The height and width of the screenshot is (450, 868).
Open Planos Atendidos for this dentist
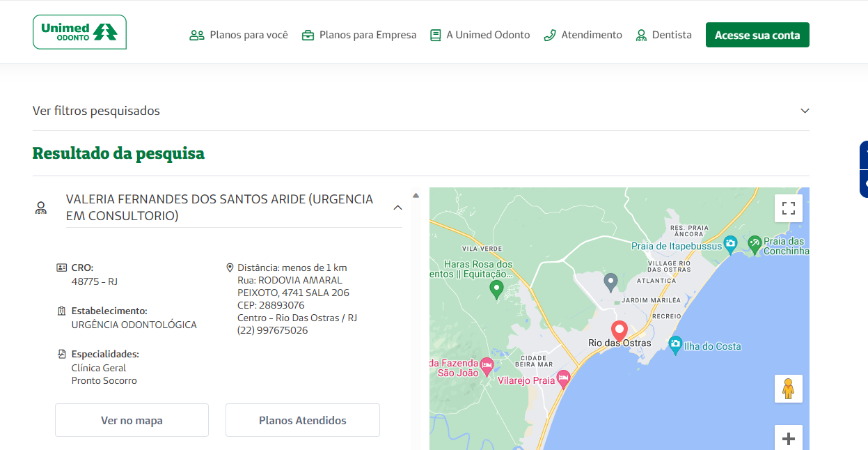click(x=302, y=420)
